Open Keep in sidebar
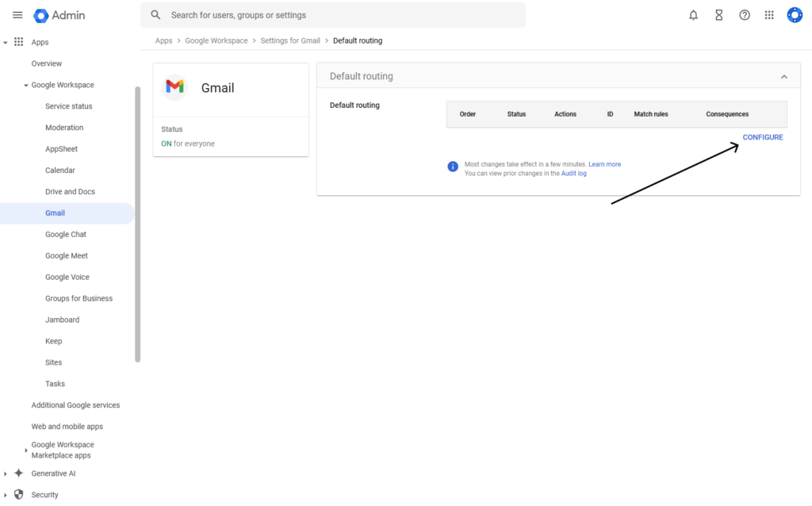Screen dimensions: 812x506 click(53, 341)
